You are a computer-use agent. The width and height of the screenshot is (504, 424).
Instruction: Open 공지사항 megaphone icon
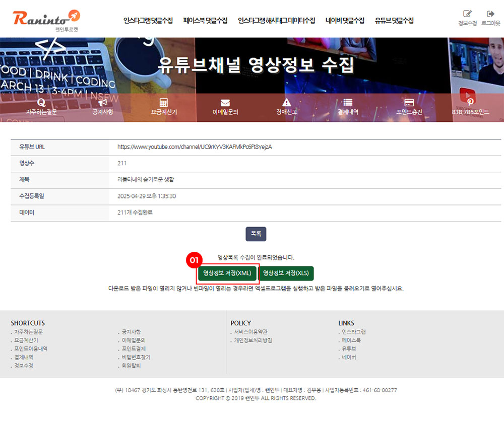(x=102, y=102)
